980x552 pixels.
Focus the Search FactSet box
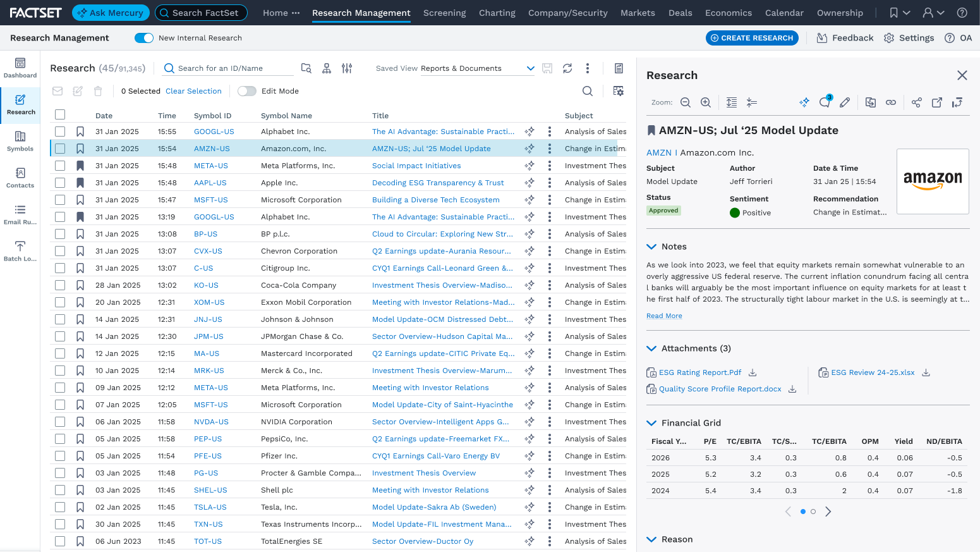pyautogui.click(x=201, y=13)
